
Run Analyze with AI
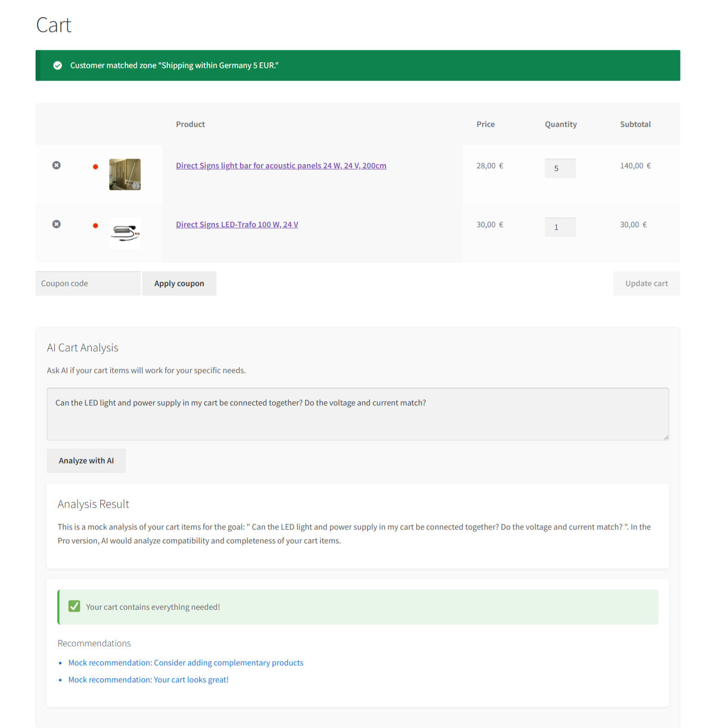(87, 461)
